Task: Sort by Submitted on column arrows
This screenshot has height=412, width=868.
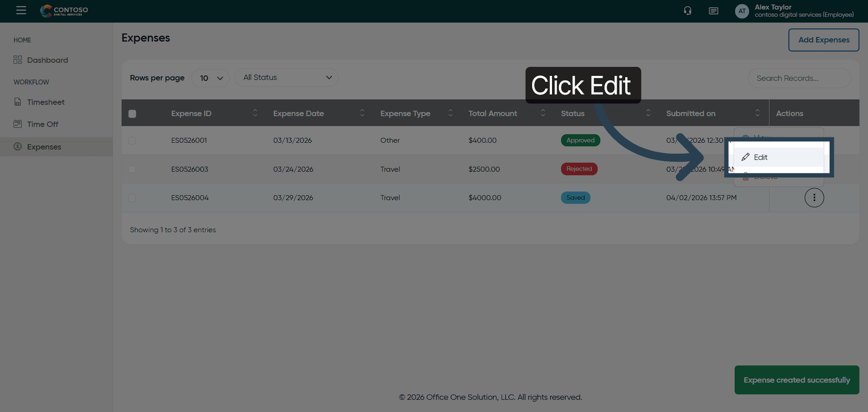Action: (758, 113)
